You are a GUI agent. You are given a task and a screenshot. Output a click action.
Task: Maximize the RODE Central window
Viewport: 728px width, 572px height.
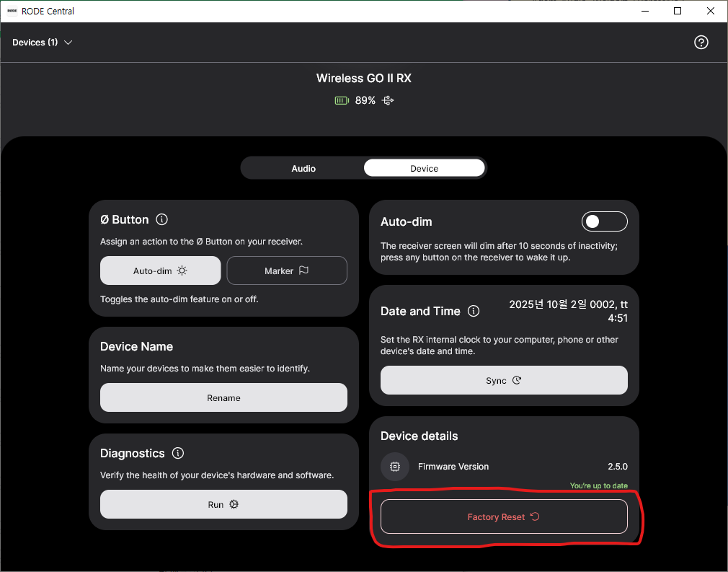(x=677, y=11)
